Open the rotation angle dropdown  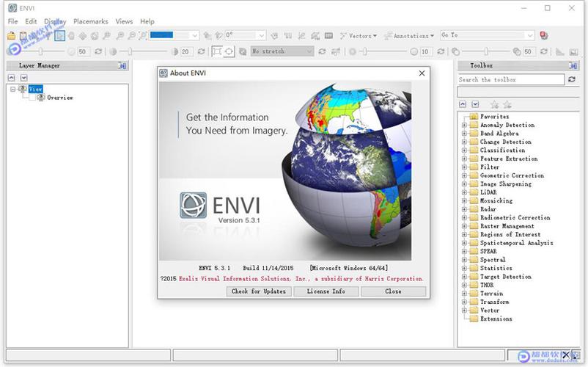point(262,36)
